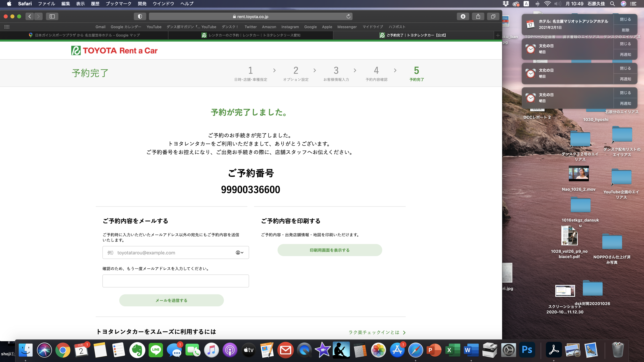644x362 pixels.
Task: Click the TOYOTA Rent a Car logo
Action: 114,50
